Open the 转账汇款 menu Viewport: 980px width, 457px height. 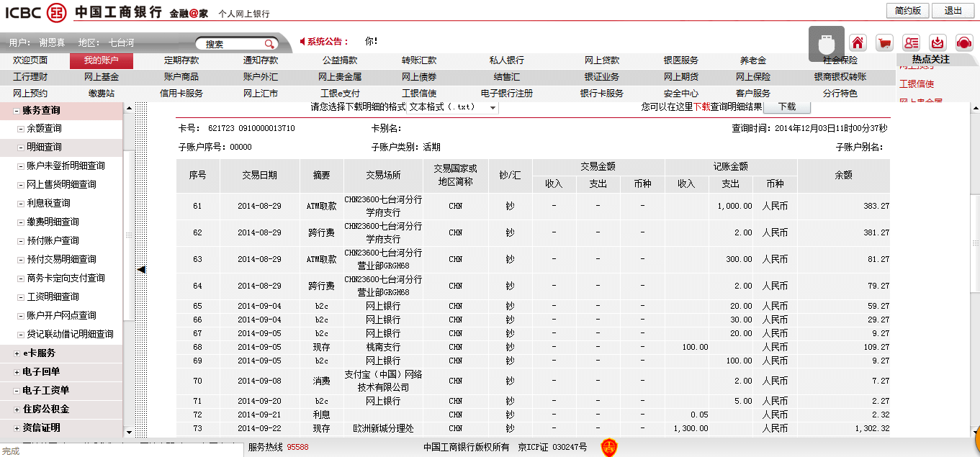[419, 60]
